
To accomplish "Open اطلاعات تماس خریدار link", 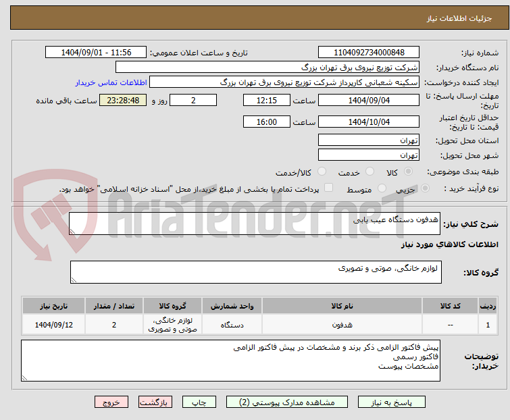I will tap(111, 82).
